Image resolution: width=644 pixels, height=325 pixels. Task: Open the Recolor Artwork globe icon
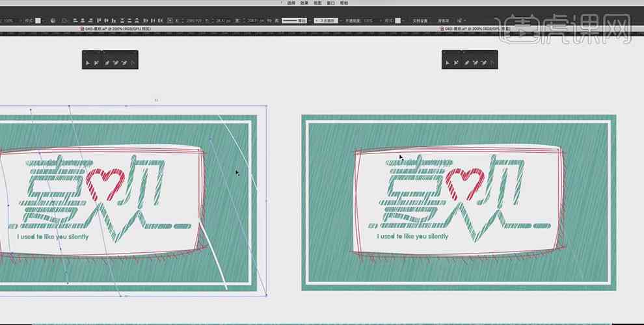(53, 21)
